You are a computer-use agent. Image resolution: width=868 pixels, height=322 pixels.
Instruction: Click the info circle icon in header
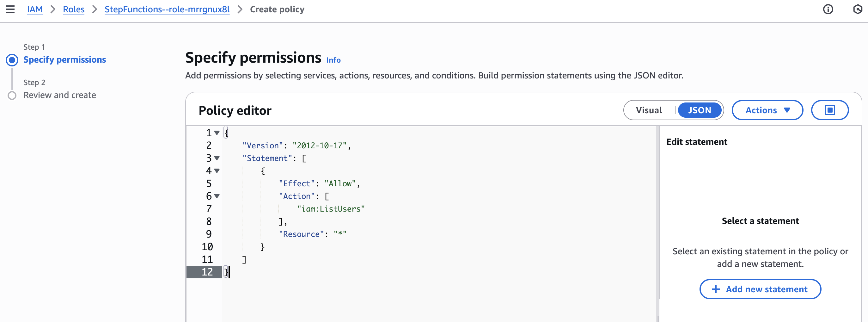click(x=828, y=9)
